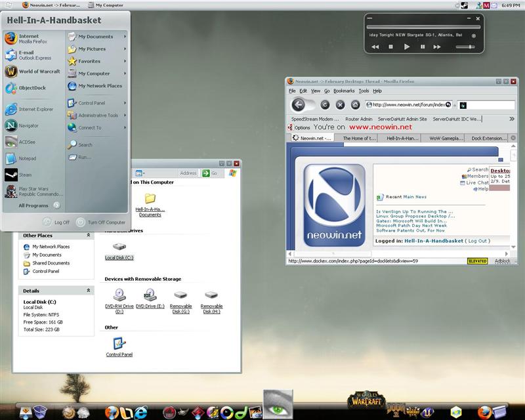Stop playback in the media player

(x=390, y=47)
